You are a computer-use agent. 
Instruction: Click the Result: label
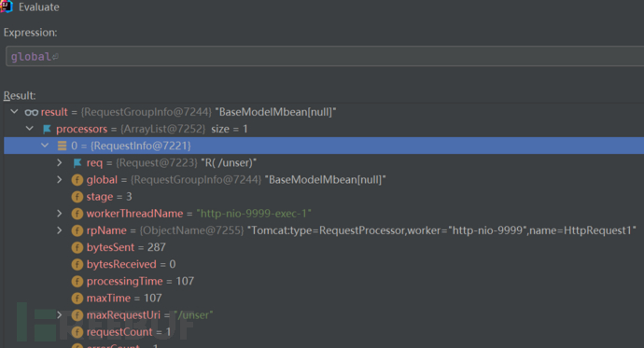[x=20, y=95]
